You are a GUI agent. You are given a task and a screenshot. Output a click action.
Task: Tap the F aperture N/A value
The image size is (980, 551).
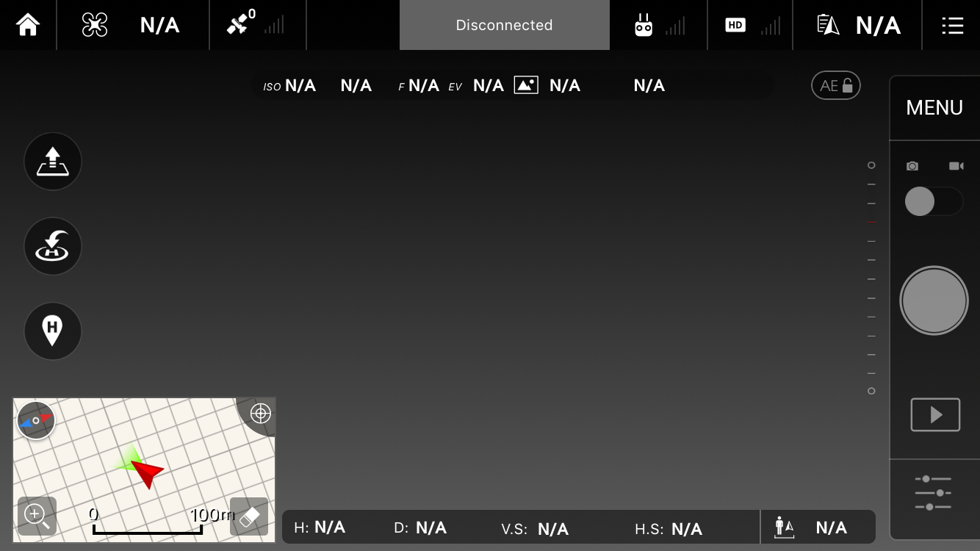pyautogui.click(x=424, y=86)
